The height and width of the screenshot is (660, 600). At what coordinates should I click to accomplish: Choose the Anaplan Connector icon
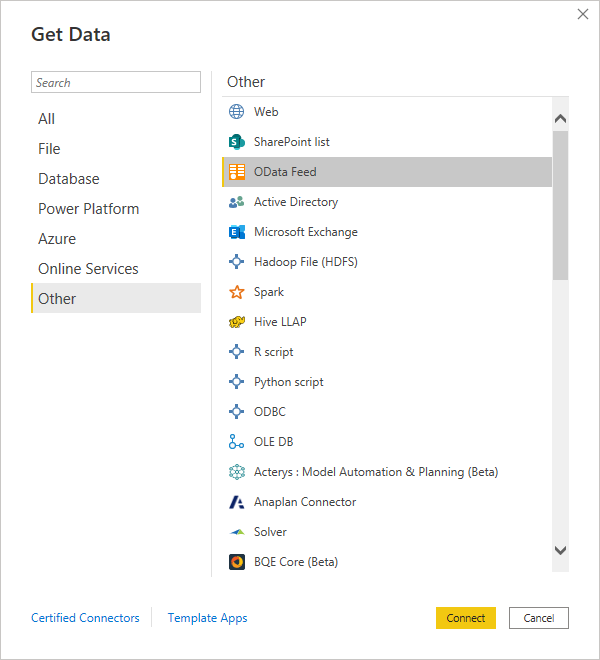coord(236,502)
